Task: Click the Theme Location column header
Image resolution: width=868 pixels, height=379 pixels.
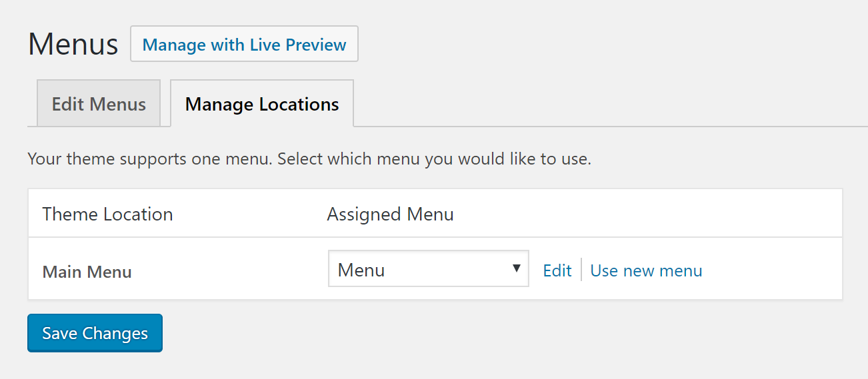Action: (x=107, y=214)
